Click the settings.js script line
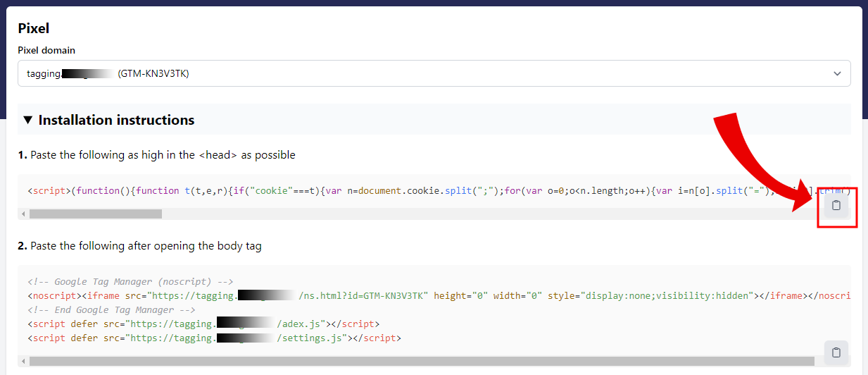This screenshot has height=375, width=868. pos(215,338)
